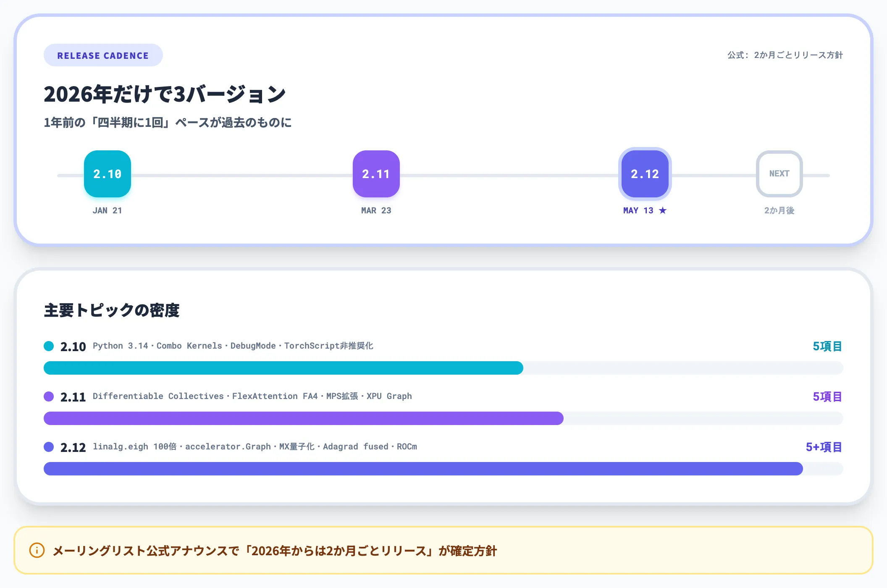Click the 公式: 2か月ごとリリース方針 note
Screen dimensions: 887x588
click(x=785, y=55)
